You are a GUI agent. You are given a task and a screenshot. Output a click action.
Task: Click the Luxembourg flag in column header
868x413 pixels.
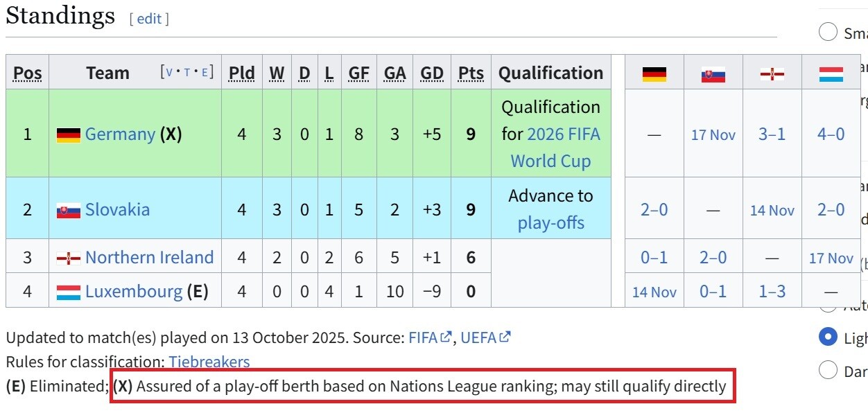point(831,74)
